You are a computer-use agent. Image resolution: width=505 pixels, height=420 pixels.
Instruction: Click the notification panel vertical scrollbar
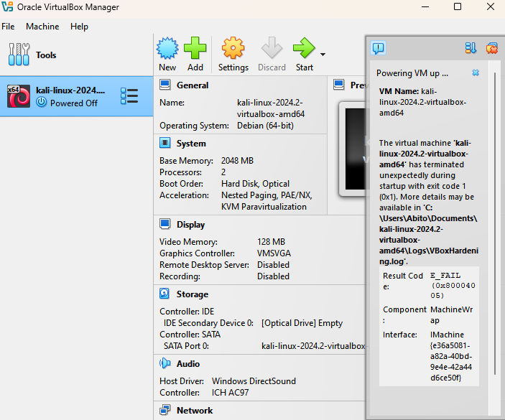point(495,224)
